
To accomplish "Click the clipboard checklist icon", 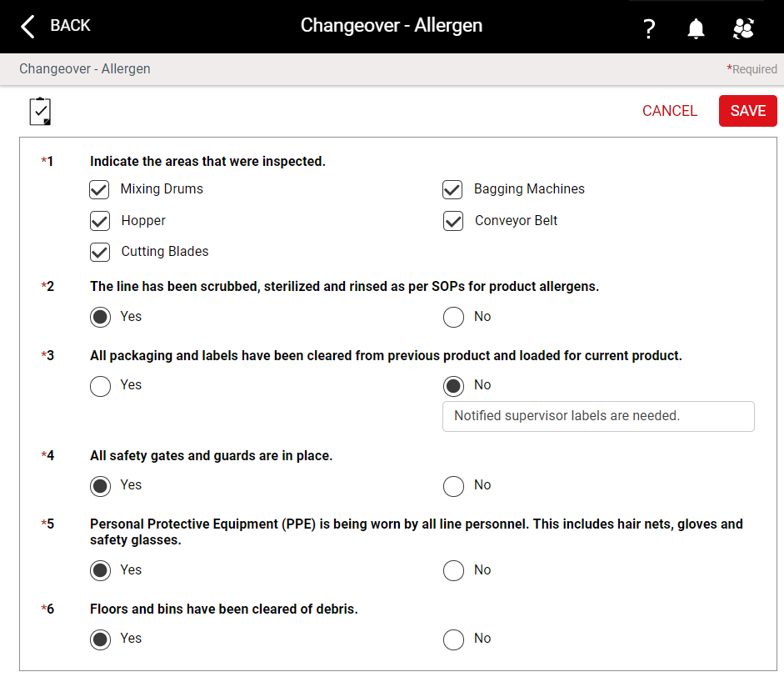I will coord(40,111).
